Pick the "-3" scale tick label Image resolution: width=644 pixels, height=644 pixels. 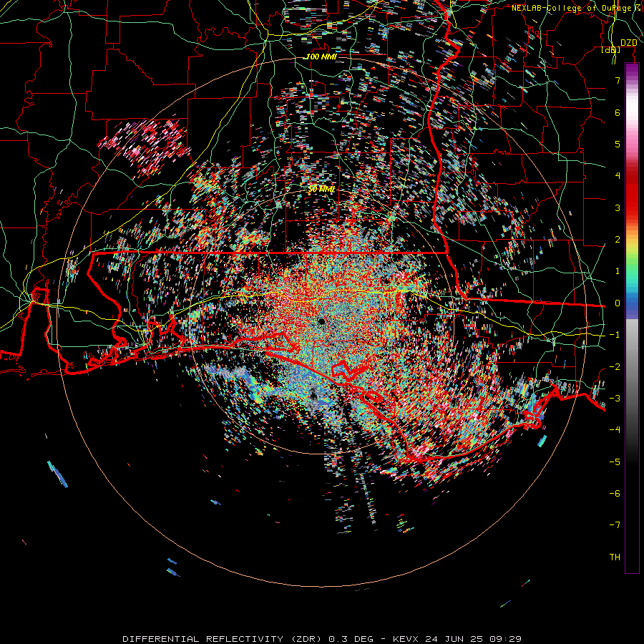(x=615, y=399)
